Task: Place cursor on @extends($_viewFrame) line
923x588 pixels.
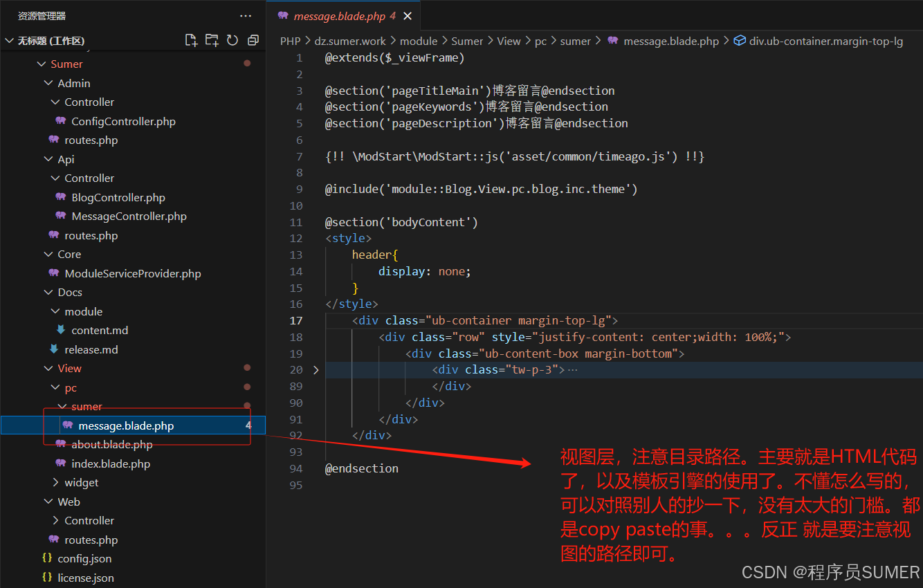Action: pyautogui.click(x=394, y=57)
